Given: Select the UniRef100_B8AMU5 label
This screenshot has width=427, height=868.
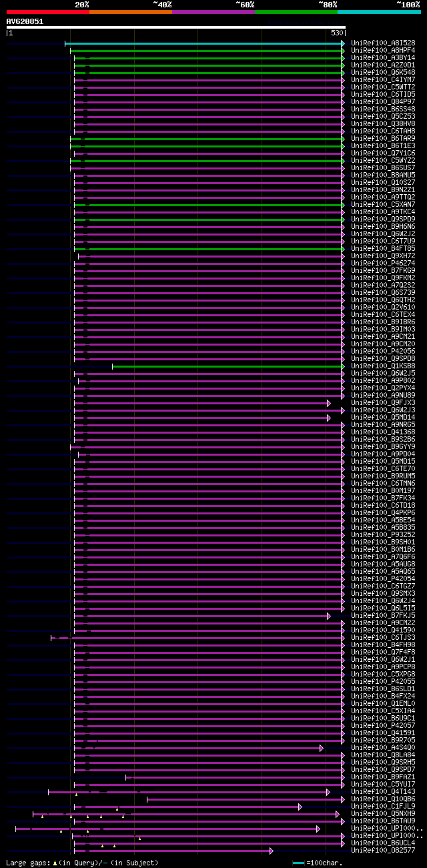Looking at the screenshot, I should 383,175.
